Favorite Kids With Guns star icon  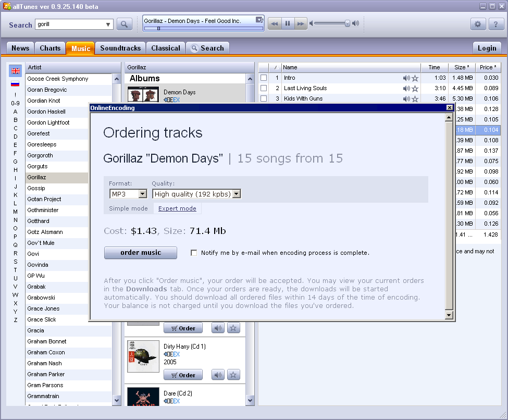coord(415,99)
